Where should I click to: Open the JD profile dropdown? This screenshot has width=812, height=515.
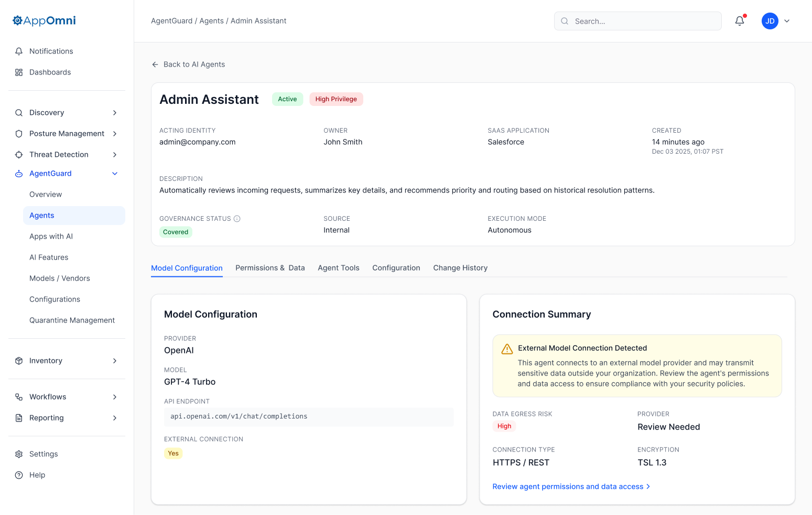[776, 21]
